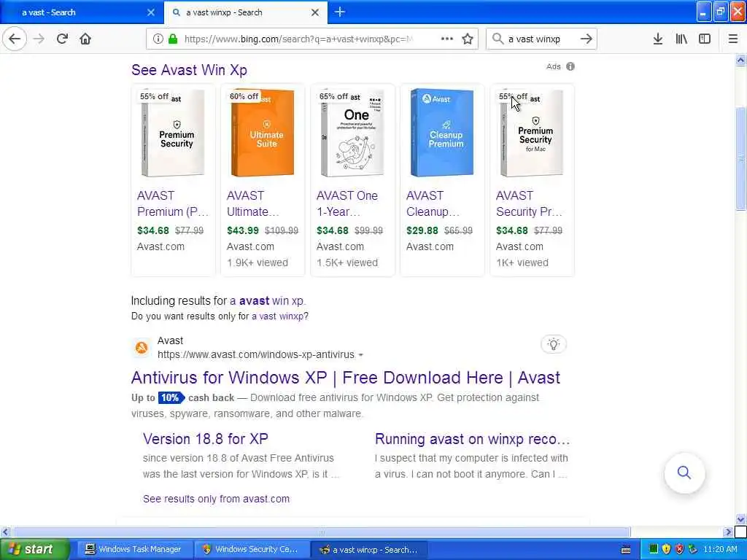747x560 pixels.
Task: Click horizontal scrollbar right arrow
Action: coord(728,532)
